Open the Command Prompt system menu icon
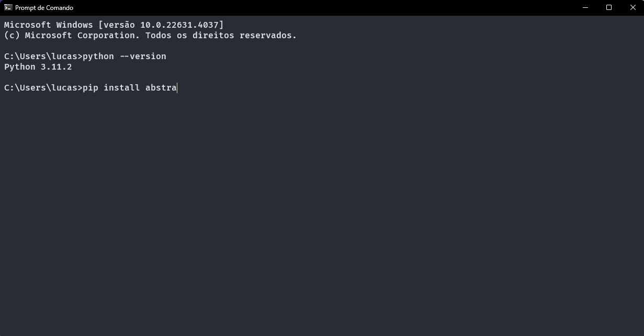This screenshot has width=644, height=336. click(8, 7)
